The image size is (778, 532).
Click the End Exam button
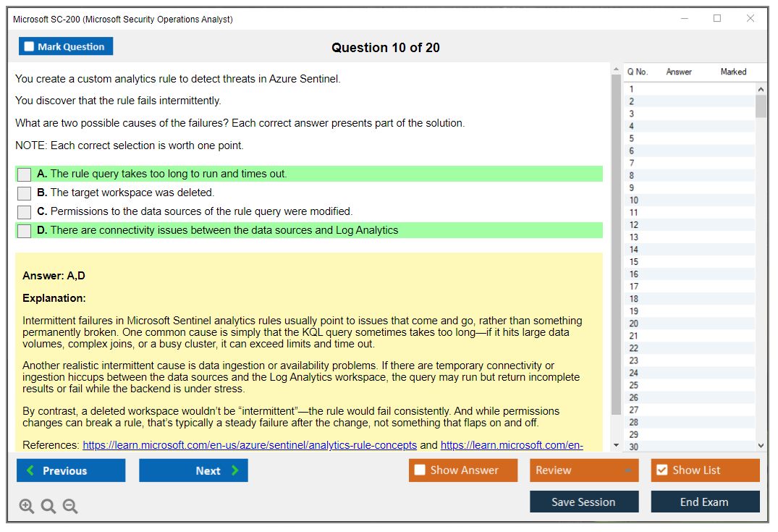tap(704, 502)
